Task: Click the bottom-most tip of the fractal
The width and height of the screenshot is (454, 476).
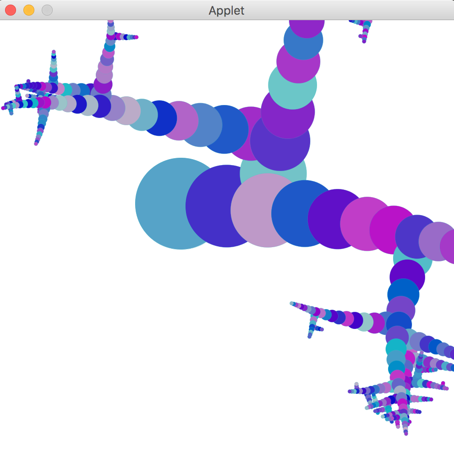Action: coord(405,433)
